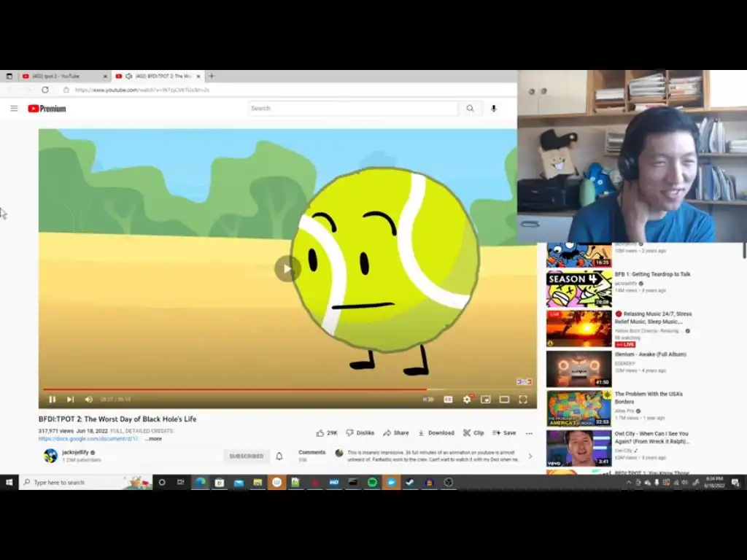Click the Dislike button
Image resolution: width=747 pixels, height=560 pixels.
[360, 433]
